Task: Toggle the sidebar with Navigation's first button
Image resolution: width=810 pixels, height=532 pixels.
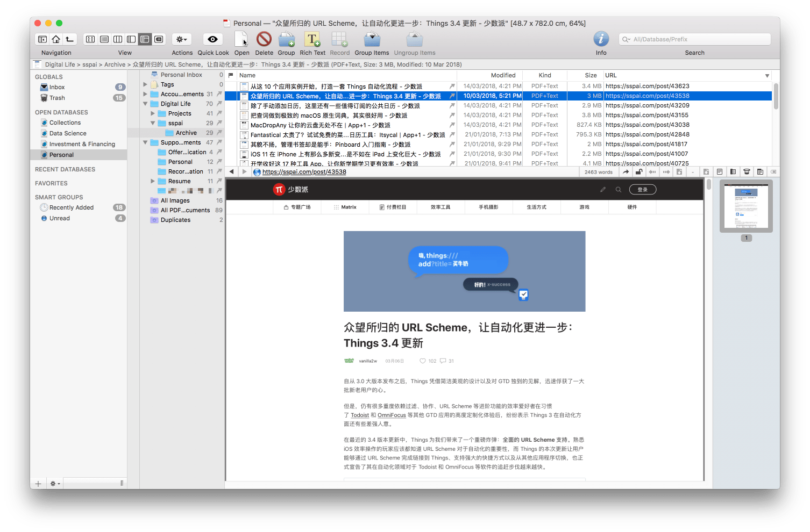Action: (x=42, y=39)
